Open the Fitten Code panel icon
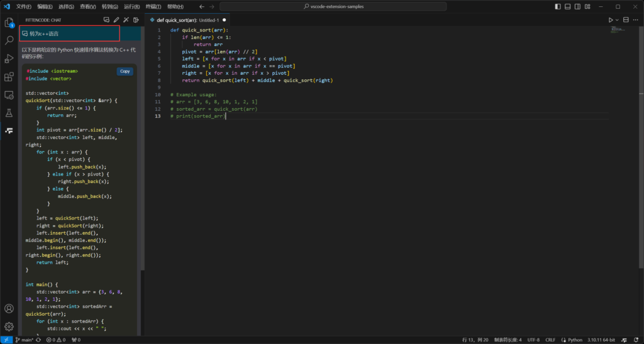Screen dimensions: 644x344 point(9,131)
